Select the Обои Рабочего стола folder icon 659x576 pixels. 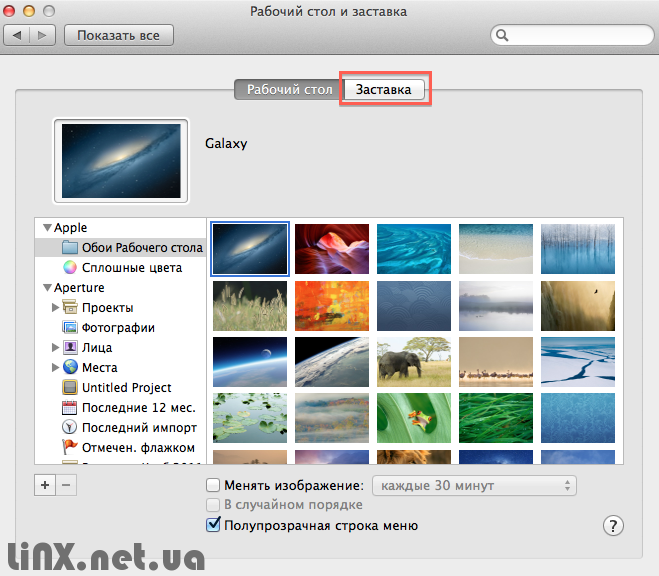(70, 247)
